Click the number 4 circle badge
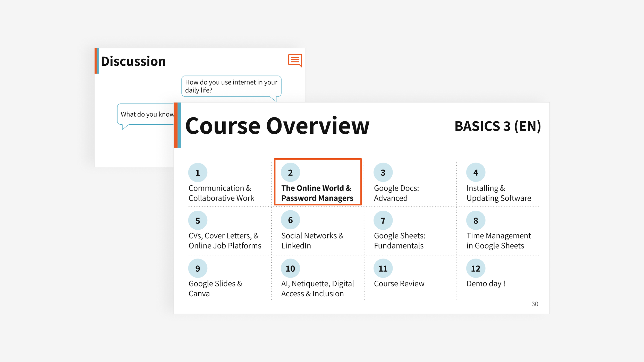644x362 pixels. tap(476, 173)
